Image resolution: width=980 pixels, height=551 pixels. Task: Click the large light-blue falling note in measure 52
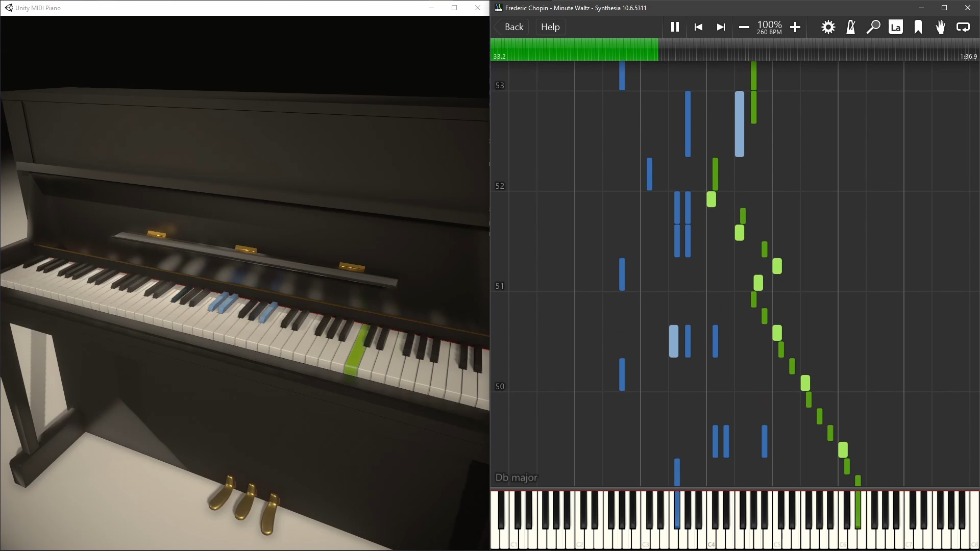[739, 124]
